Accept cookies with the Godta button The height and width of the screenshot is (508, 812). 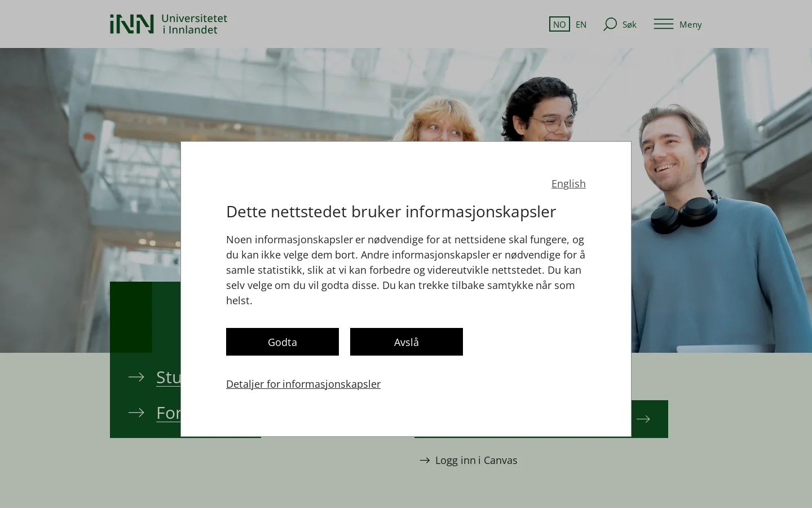click(x=283, y=341)
